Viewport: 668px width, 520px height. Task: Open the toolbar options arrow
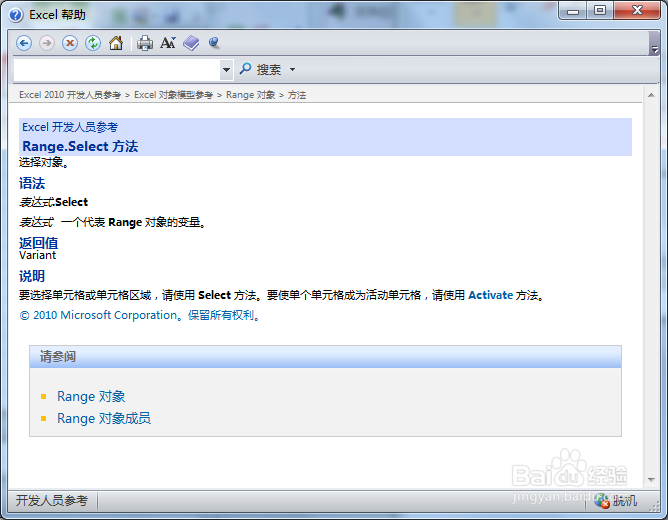click(654, 43)
